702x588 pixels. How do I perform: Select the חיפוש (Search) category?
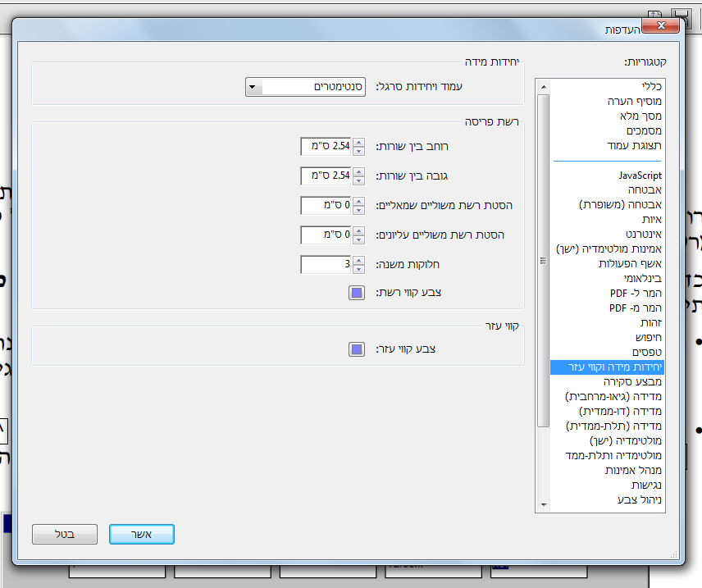coord(648,338)
